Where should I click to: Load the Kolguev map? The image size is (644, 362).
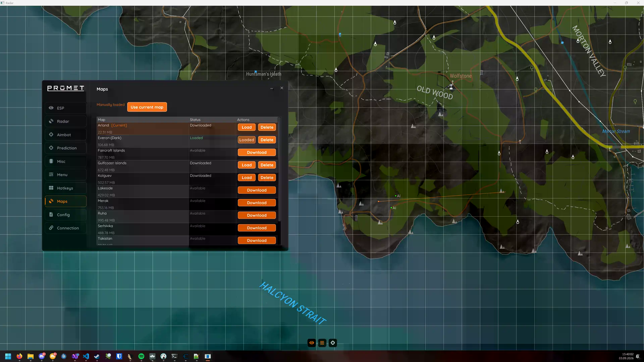pyautogui.click(x=247, y=178)
